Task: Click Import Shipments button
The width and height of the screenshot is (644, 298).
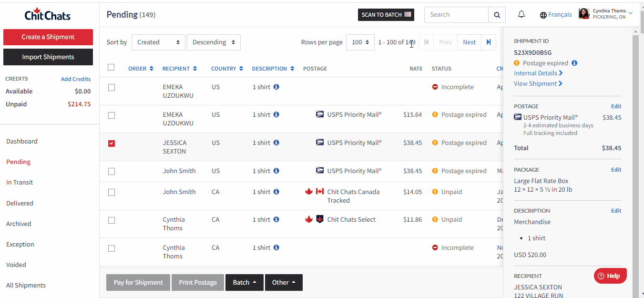Action: point(48,57)
